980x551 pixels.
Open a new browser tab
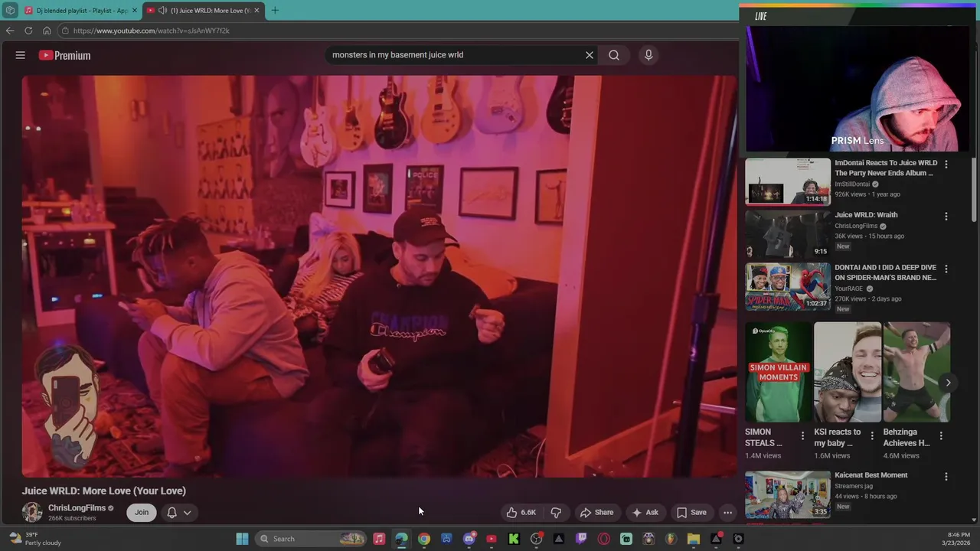pos(275,11)
